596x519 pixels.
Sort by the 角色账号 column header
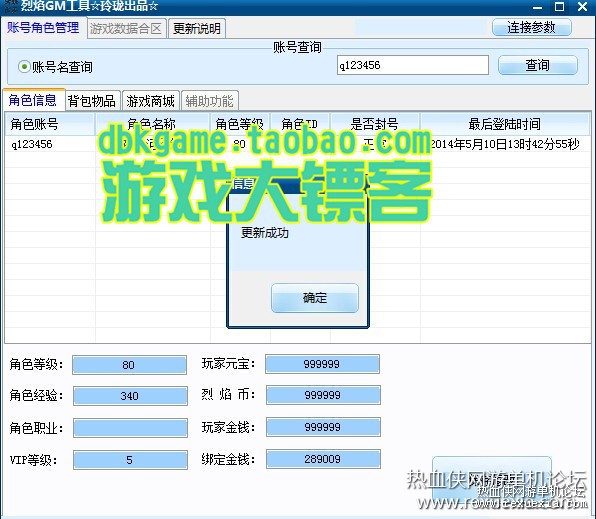50,124
